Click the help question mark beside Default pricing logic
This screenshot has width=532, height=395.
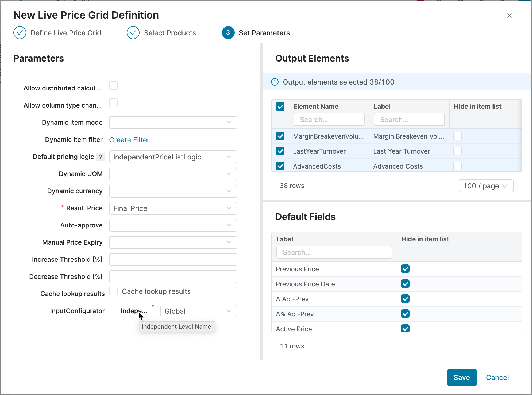(x=101, y=157)
